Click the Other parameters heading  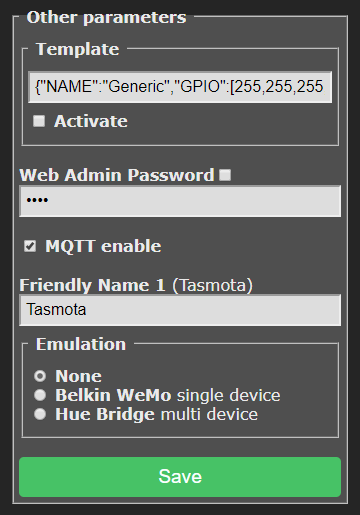(x=106, y=17)
